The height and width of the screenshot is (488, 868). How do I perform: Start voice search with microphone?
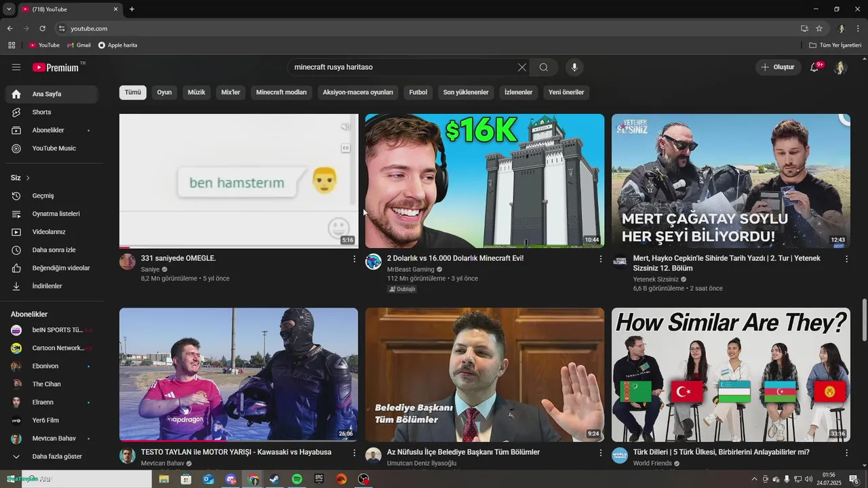pyautogui.click(x=574, y=67)
